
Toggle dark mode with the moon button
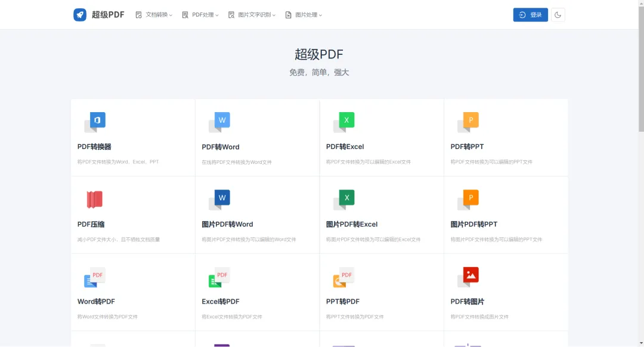pyautogui.click(x=558, y=15)
